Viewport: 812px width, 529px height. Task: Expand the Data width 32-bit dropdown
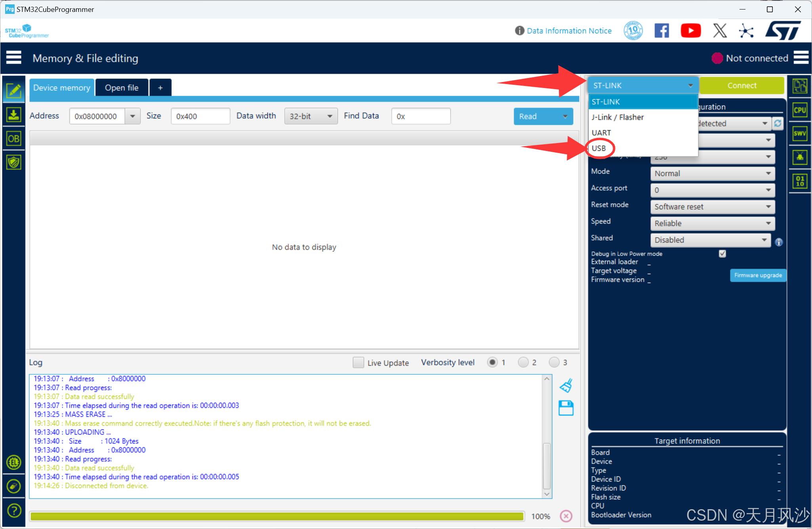(311, 116)
